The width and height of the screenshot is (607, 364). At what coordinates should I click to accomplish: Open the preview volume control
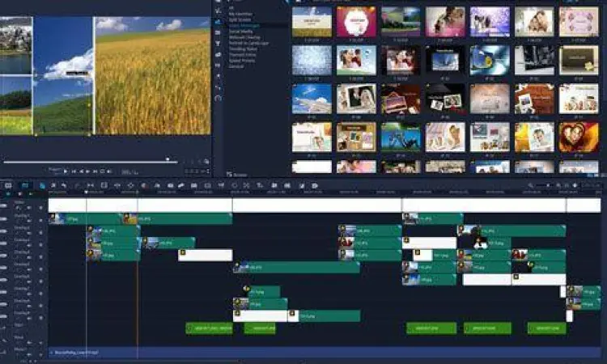[x=109, y=171]
